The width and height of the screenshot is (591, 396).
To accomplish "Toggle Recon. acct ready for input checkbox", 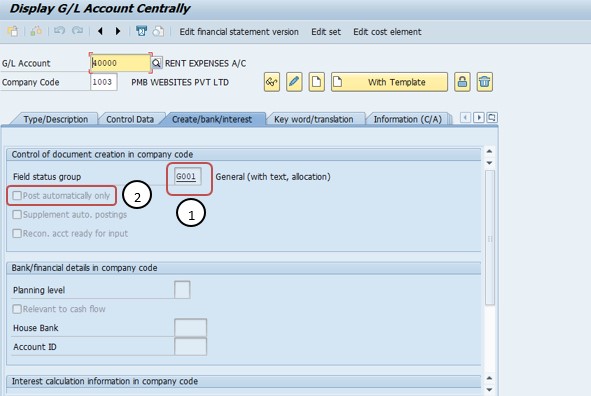I will (x=17, y=233).
